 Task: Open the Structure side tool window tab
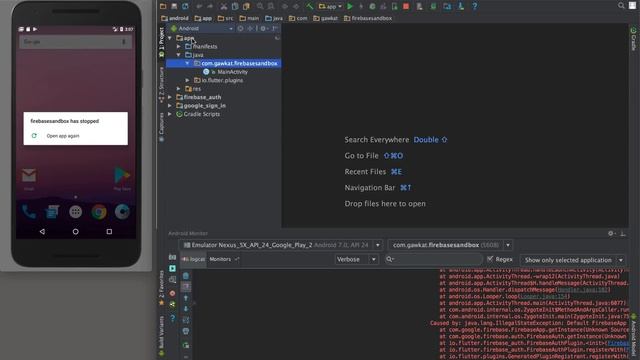tap(162, 84)
